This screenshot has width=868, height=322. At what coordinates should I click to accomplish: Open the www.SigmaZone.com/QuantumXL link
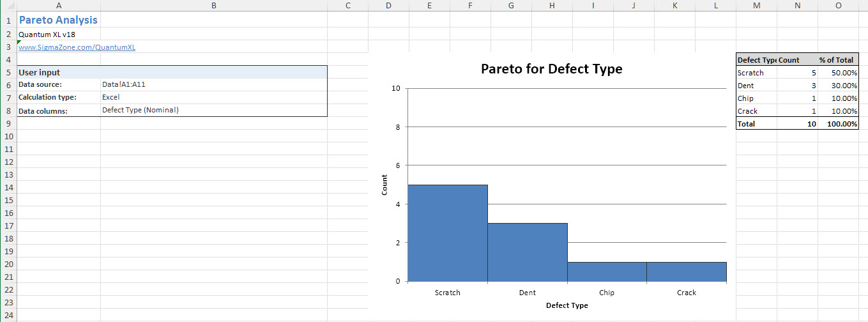pos(77,47)
